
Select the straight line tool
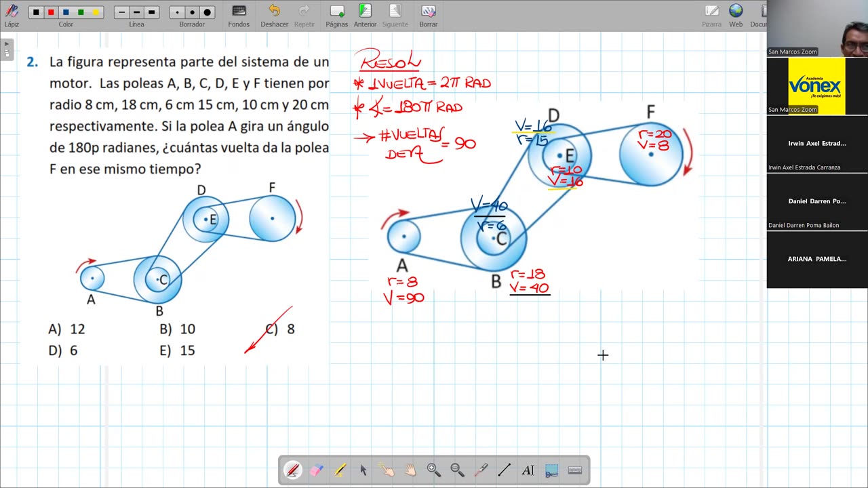point(505,470)
